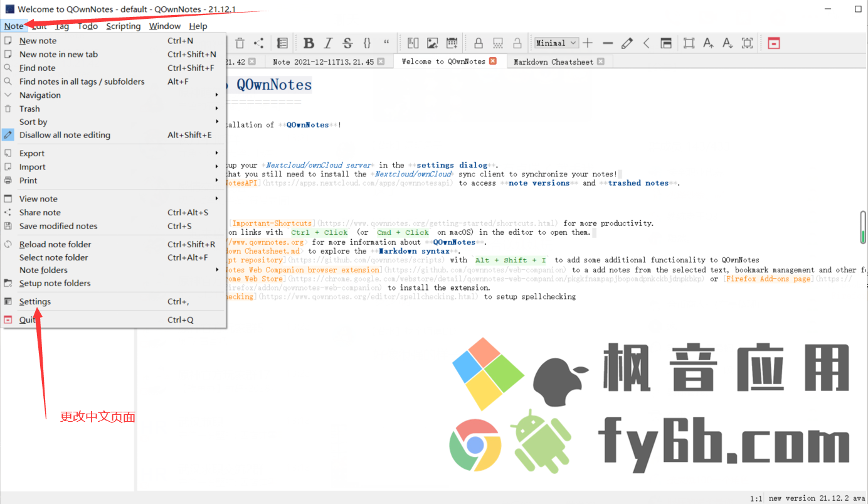Click the trash/delete note toolbar icon
This screenshot has height=504, width=868.
pos(240,43)
